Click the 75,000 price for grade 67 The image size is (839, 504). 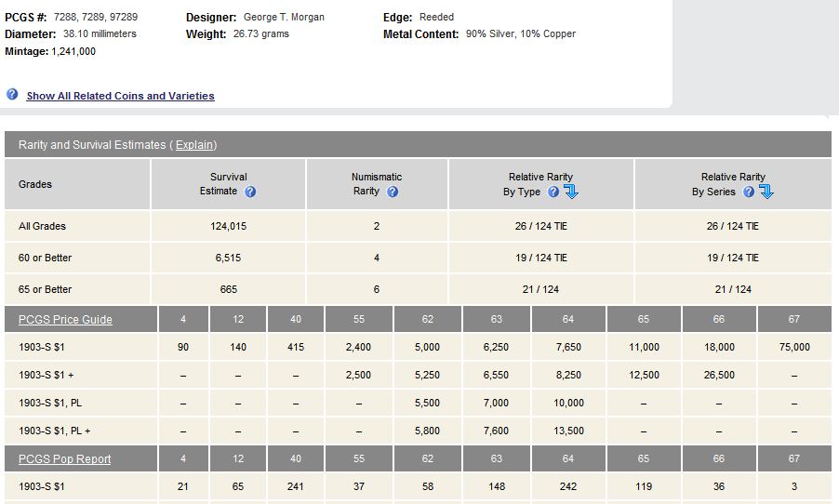(794, 347)
